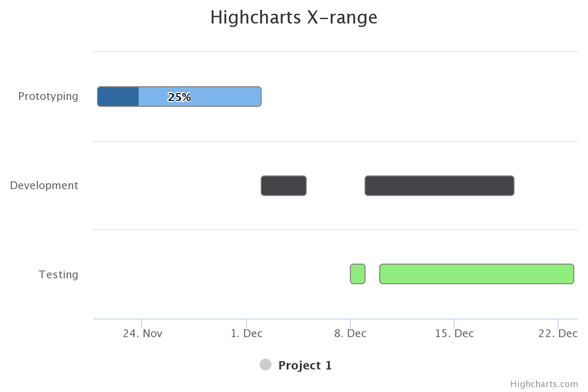The image size is (588, 392).
Task: Select the long green Testing bar
Action: click(476, 274)
